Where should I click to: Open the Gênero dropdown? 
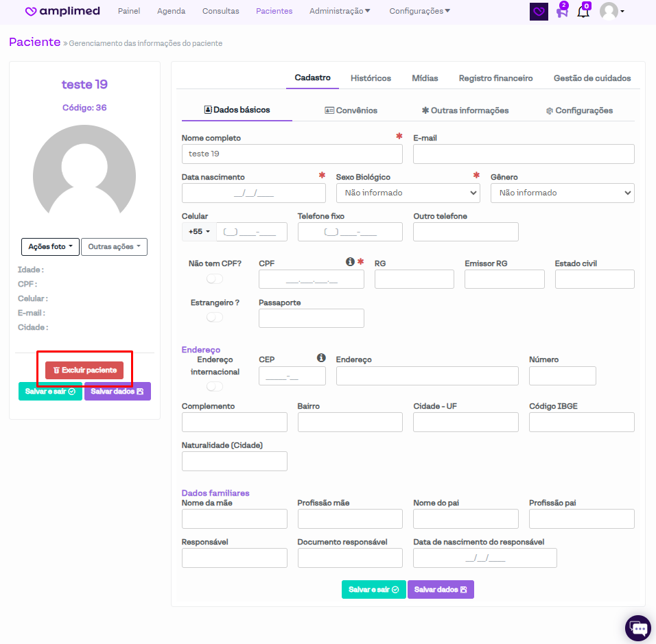click(562, 193)
